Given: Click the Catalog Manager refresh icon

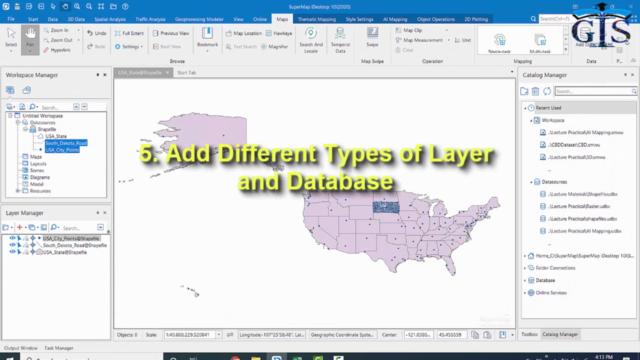Looking at the screenshot, I should pyautogui.click(x=547, y=91).
